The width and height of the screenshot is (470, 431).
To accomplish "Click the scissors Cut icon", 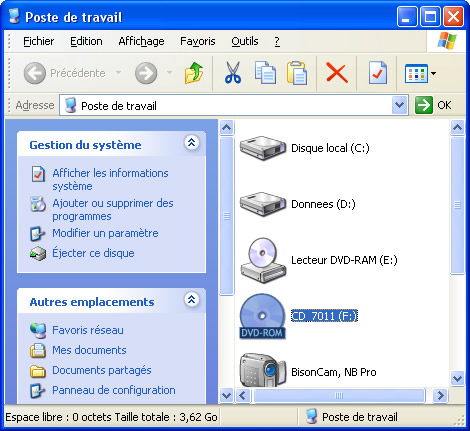I will [x=233, y=73].
